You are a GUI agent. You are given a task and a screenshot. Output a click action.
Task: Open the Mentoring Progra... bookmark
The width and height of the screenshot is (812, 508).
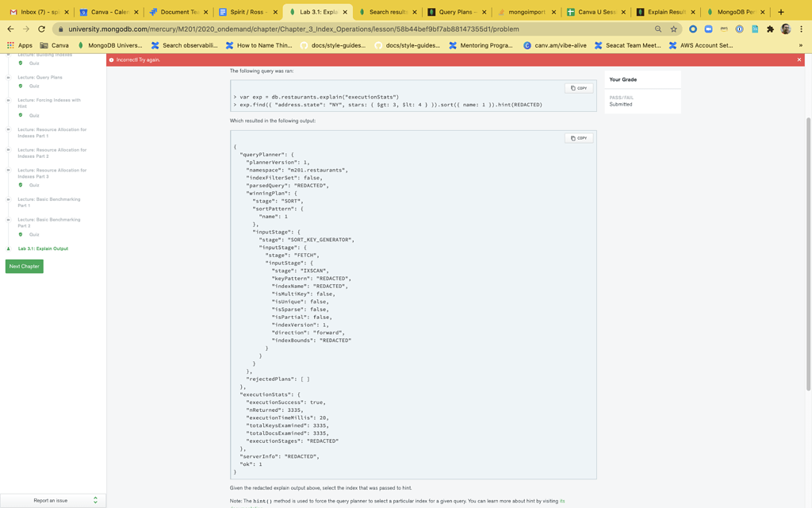coord(481,45)
